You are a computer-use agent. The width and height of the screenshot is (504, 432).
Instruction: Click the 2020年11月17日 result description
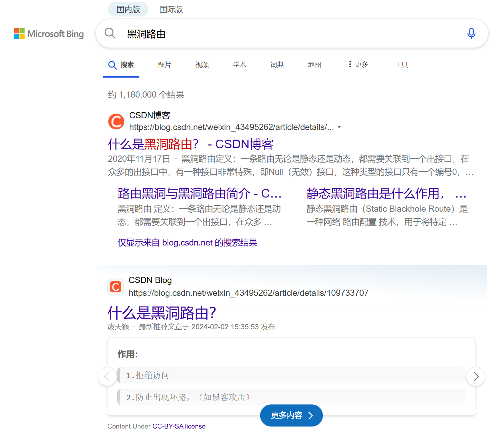tap(291, 165)
